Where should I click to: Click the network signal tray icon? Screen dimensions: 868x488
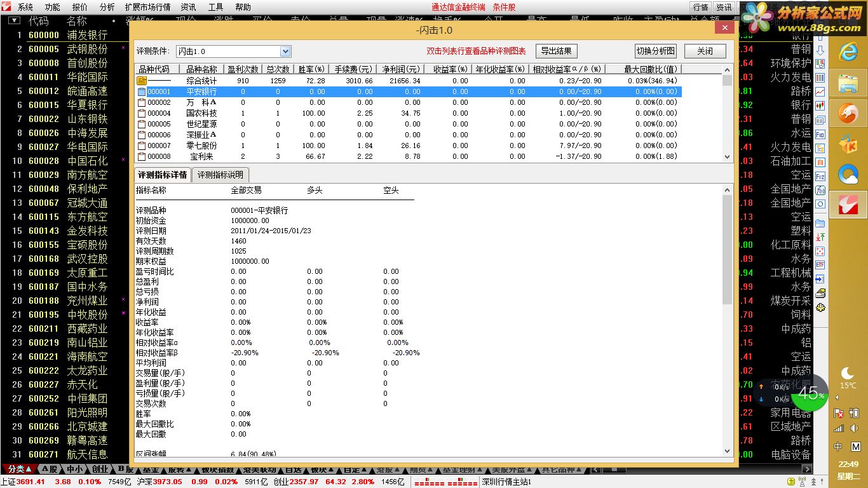coord(839,428)
